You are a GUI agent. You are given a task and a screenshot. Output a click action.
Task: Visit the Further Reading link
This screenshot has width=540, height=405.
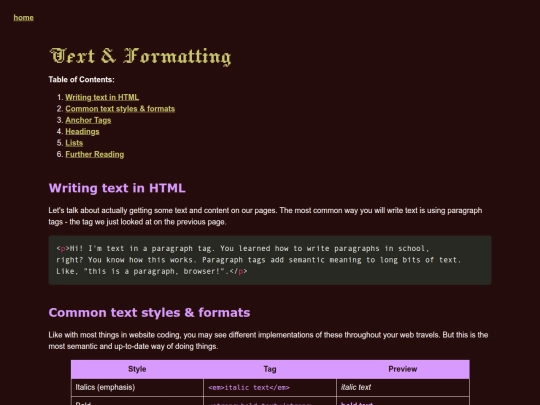(x=95, y=154)
